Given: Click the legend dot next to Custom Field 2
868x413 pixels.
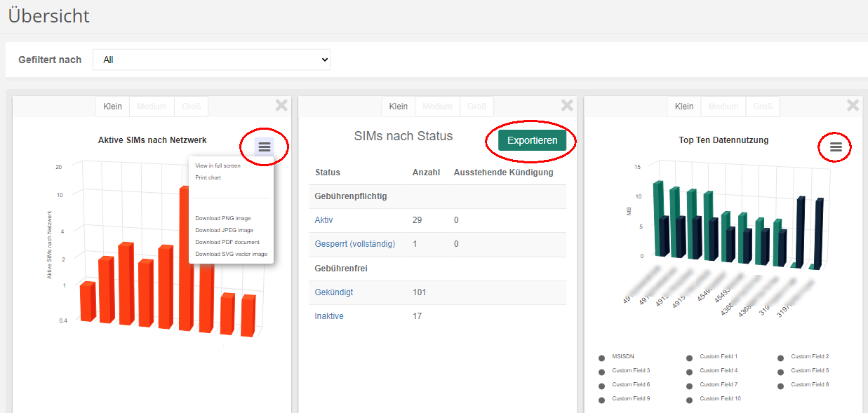Looking at the screenshot, I should [780, 356].
